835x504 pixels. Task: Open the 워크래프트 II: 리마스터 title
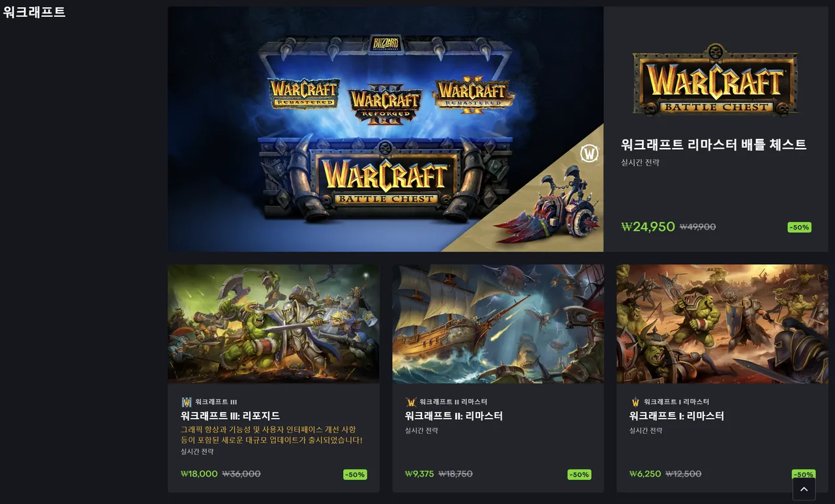click(454, 416)
